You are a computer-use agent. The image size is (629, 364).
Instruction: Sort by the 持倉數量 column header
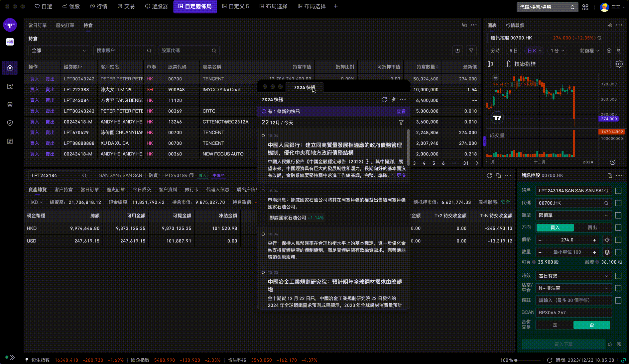[x=427, y=67]
